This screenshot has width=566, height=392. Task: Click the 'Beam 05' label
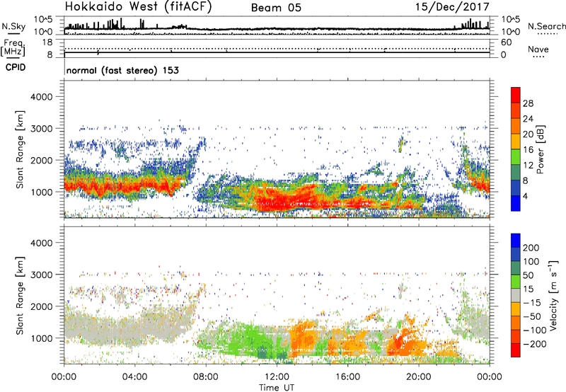[276, 8]
